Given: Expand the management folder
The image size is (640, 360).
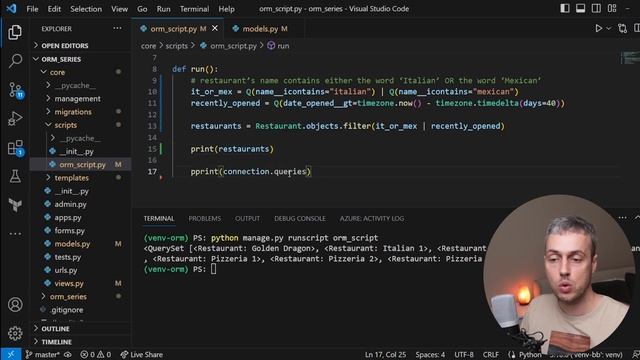Looking at the screenshot, I should 81,99.
